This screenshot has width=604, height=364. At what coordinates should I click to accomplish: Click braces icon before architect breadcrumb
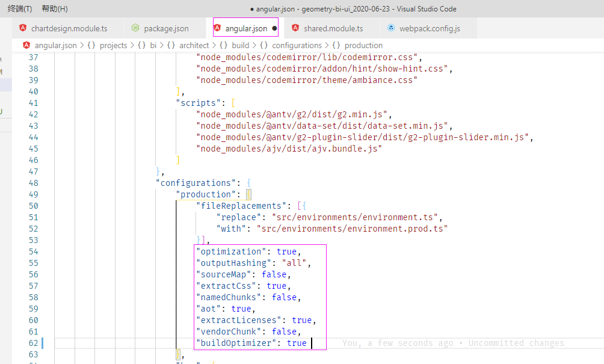pos(171,45)
